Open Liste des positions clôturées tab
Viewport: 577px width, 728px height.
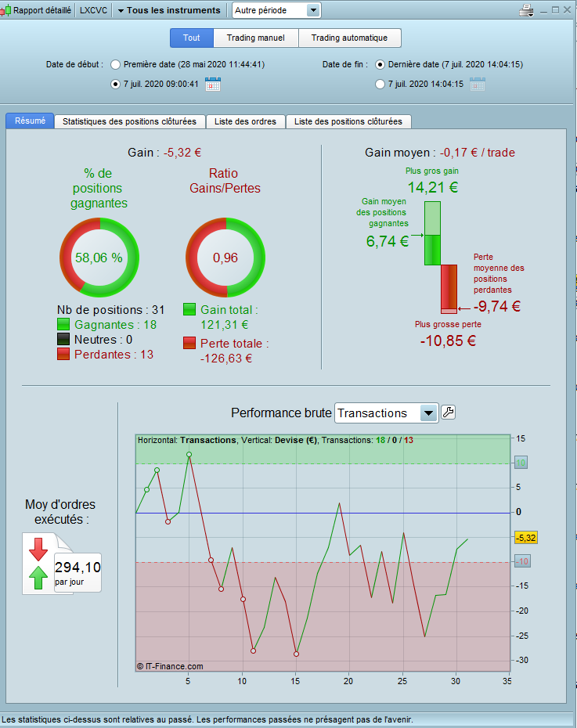(x=348, y=121)
